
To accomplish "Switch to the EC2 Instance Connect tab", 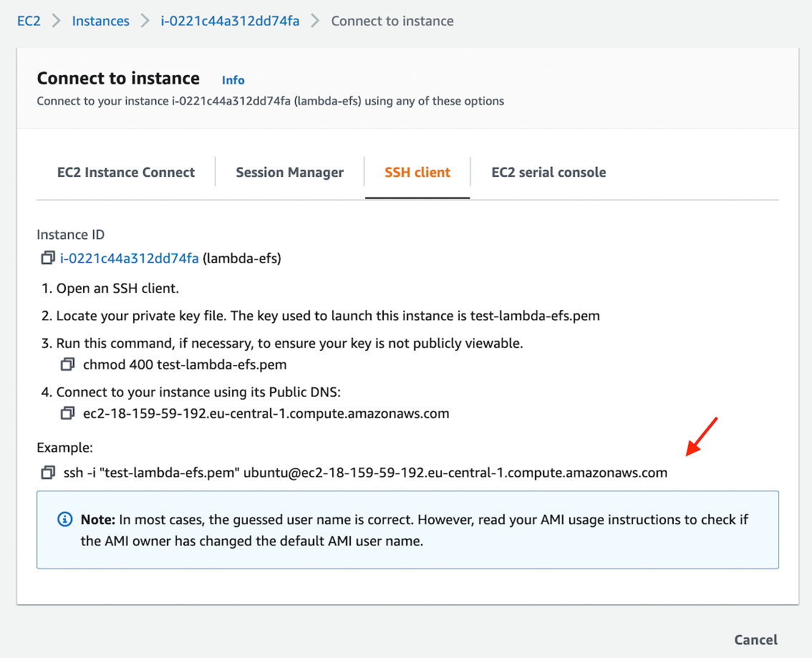I will [x=125, y=172].
